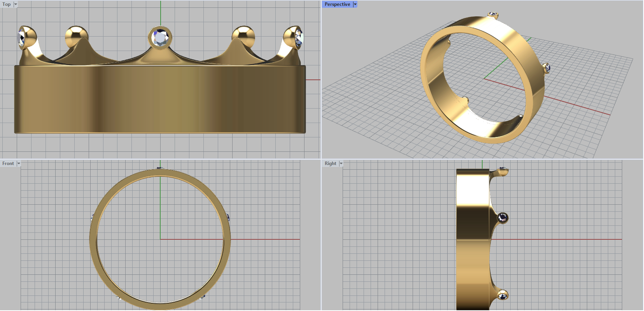Screen dimensions: 644x311
Task: Click the fourth gold ball from left in Top view
Action: (244, 35)
